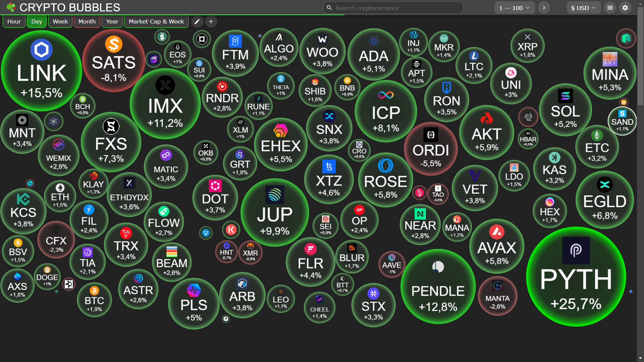Click the list view hamburger icon
Viewport: 644px width, 362px height.
(610, 8)
